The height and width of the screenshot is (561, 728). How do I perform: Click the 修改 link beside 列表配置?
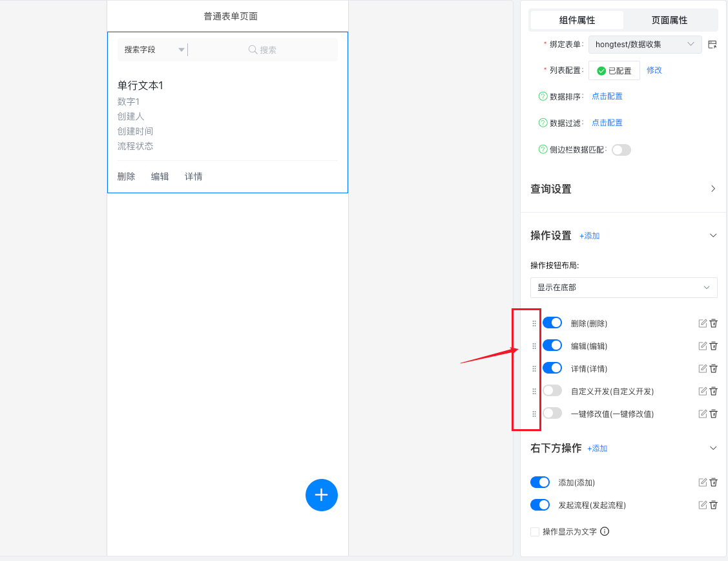pyautogui.click(x=654, y=70)
